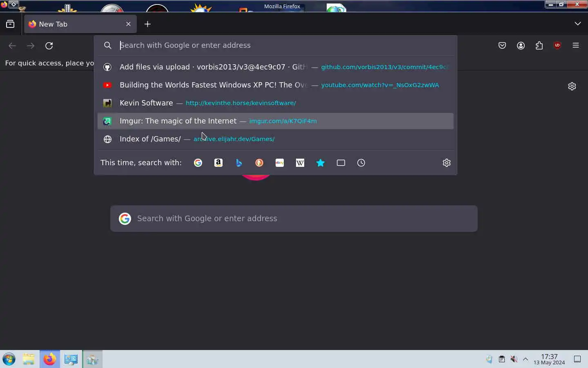Reload the current page

[x=49, y=46]
